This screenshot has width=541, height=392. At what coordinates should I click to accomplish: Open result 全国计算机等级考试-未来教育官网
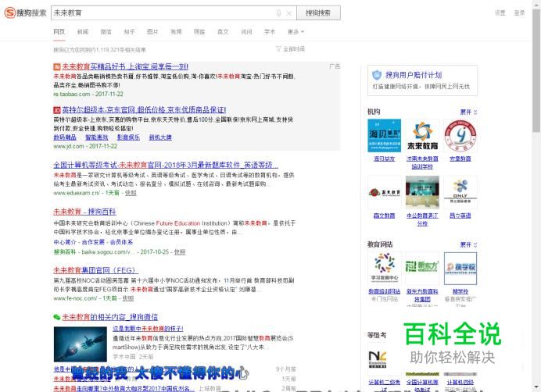point(166,165)
